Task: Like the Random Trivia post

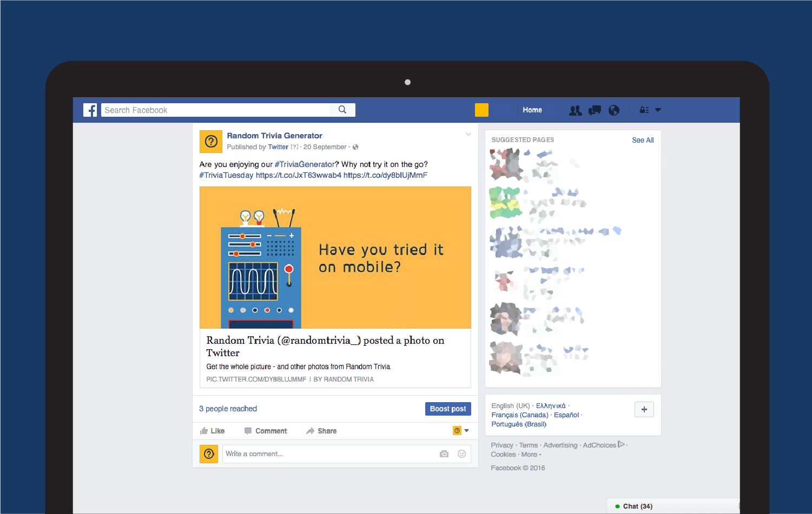Action: point(213,431)
